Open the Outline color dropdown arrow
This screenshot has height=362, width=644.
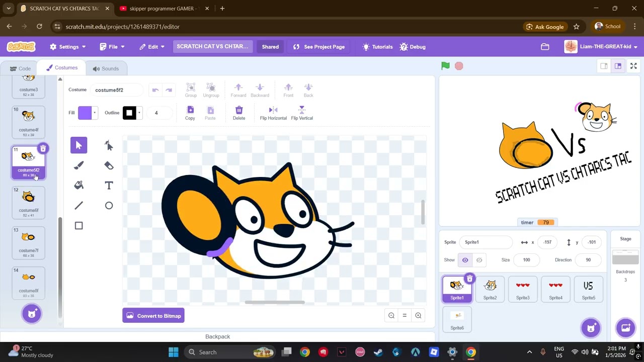[x=139, y=113]
